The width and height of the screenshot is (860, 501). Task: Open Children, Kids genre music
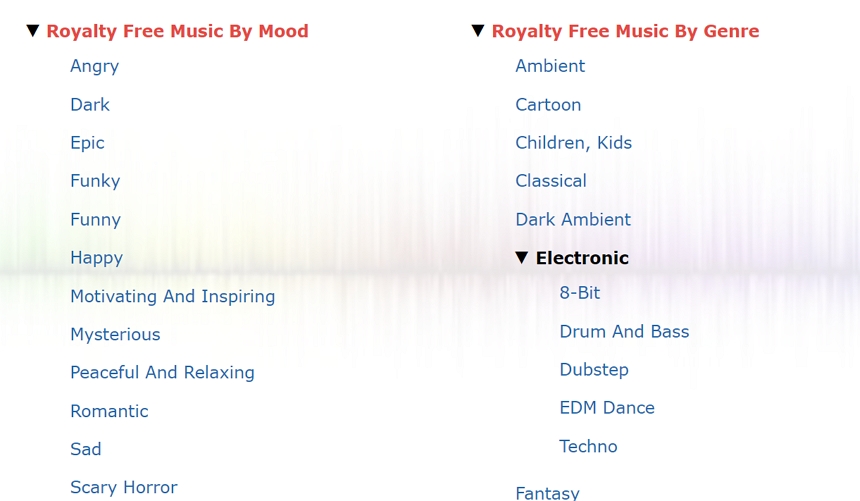click(573, 143)
